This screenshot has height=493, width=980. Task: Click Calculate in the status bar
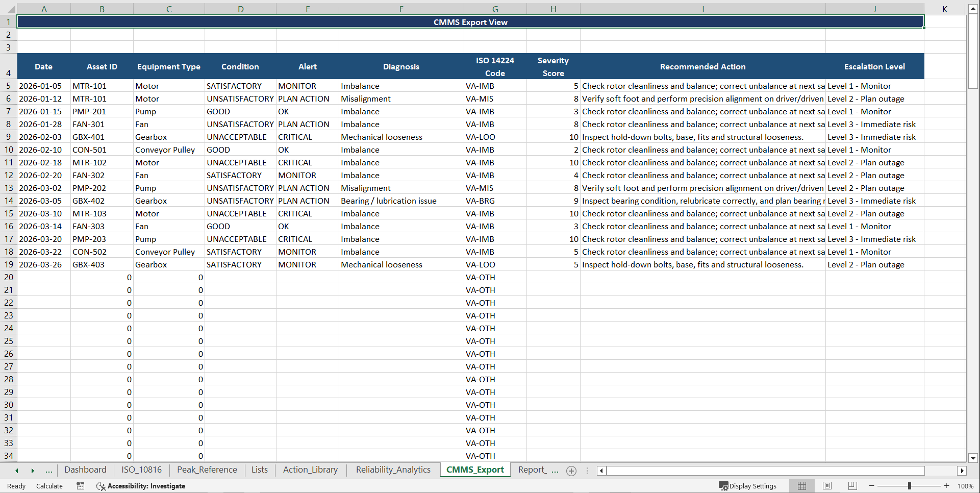49,486
